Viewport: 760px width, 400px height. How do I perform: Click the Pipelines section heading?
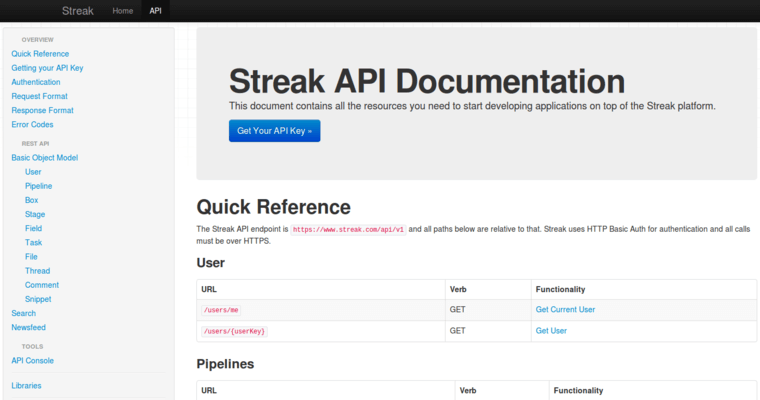point(225,364)
